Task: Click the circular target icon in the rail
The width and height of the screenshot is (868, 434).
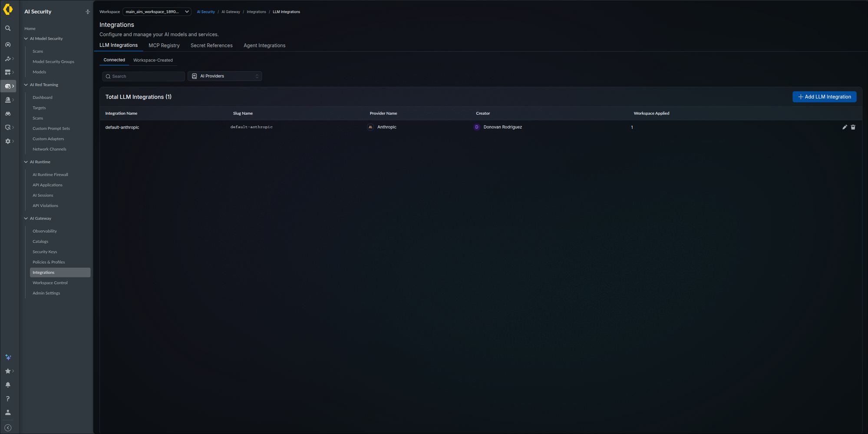Action: point(8,45)
